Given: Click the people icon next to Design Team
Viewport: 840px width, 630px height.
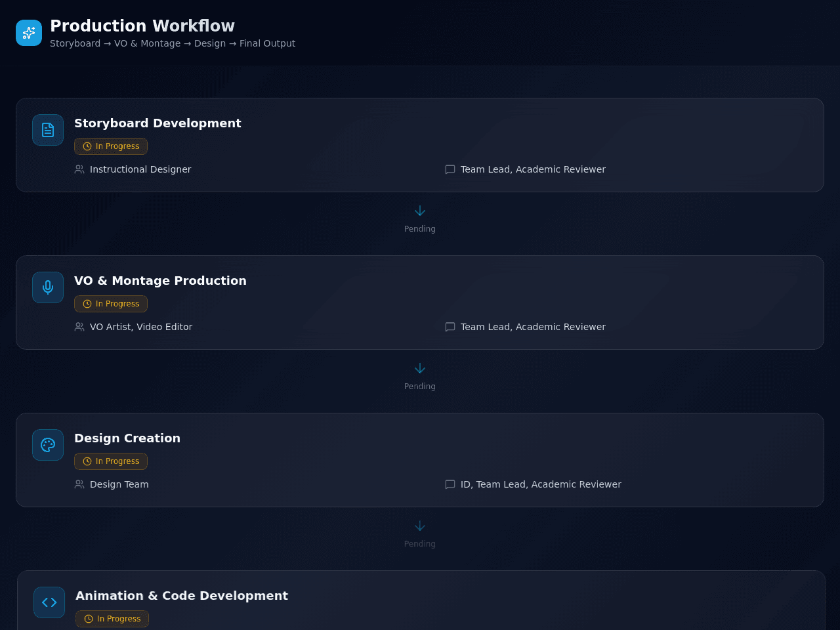Looking at the screenshot, I should pyautogui.click(x=79, y=484).
